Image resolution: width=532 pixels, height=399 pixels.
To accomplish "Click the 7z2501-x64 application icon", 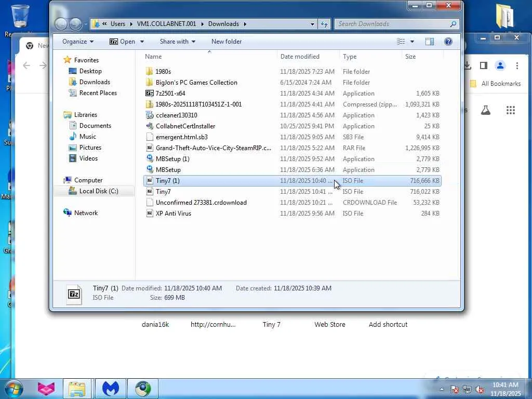I will pyautogui.click(x=150, y=94).
